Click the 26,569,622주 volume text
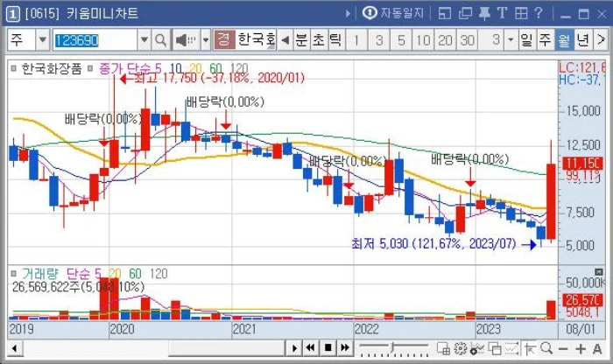Viewport: 613px width, 364px height. point(79,287)
